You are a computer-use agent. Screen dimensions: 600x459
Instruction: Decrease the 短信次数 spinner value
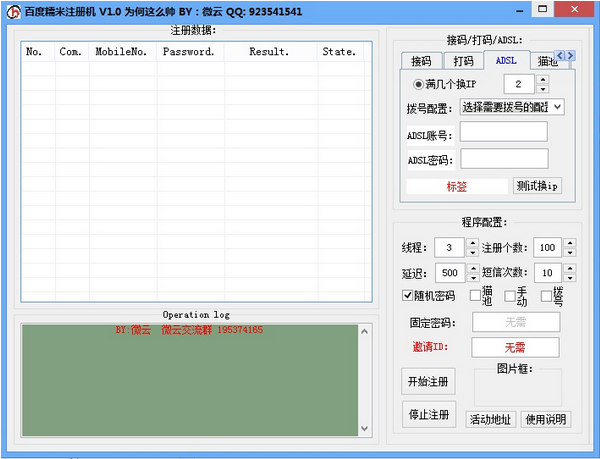pyautogui.click(x=569, y=277)
